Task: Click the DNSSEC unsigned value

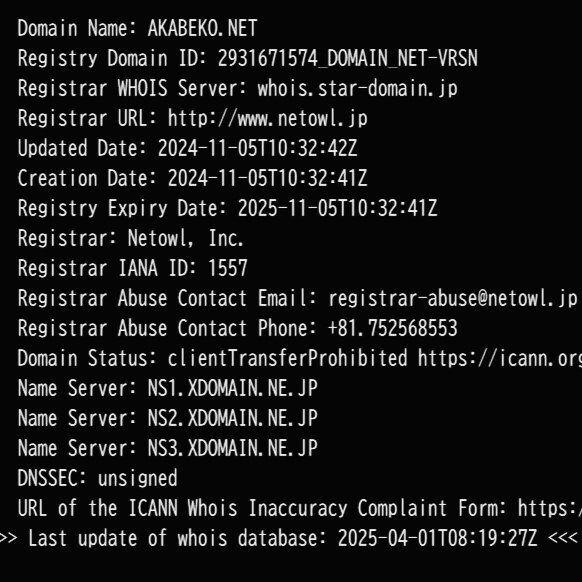Action: tap(137, 479)
